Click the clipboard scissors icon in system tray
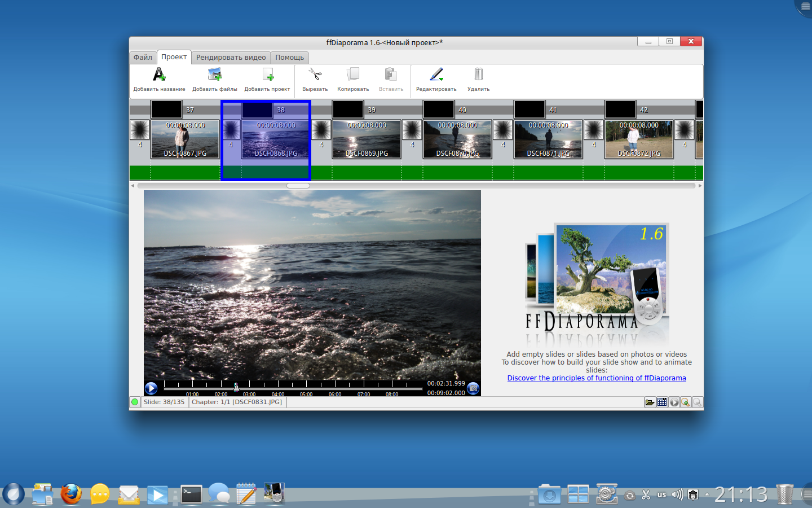Image resolution: width=812 pixels, height=508 pixels. (x=646, y=495)
